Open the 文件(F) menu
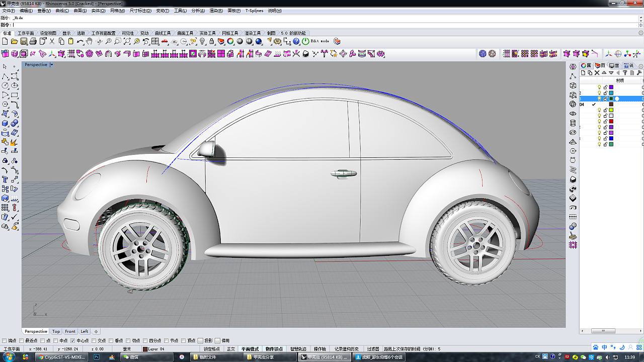 click(x=9, y=11)
